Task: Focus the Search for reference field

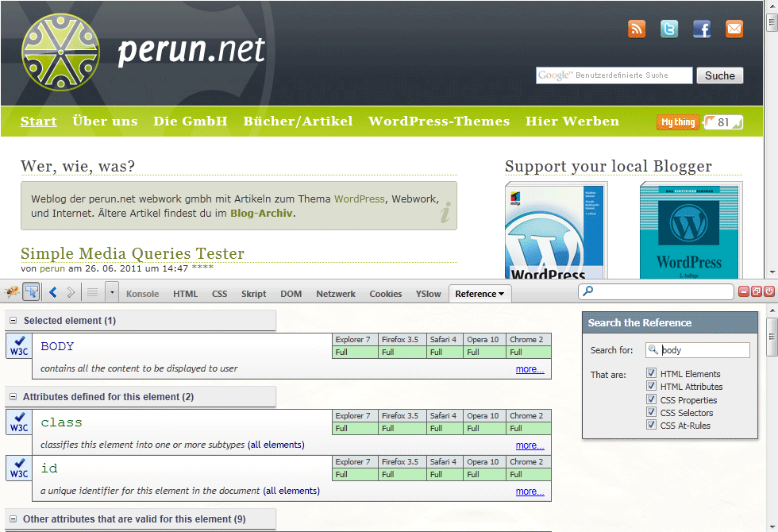Action: [x=698, y=350]
